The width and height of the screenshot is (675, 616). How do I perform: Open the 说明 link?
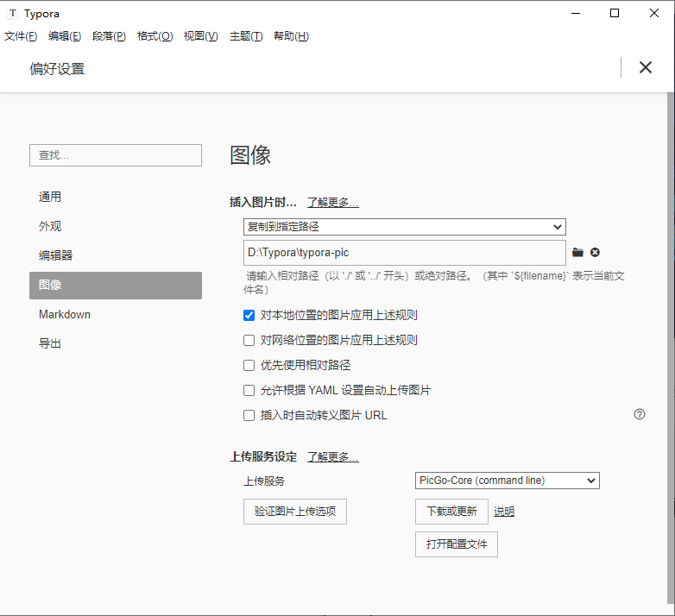click(504, 512)
